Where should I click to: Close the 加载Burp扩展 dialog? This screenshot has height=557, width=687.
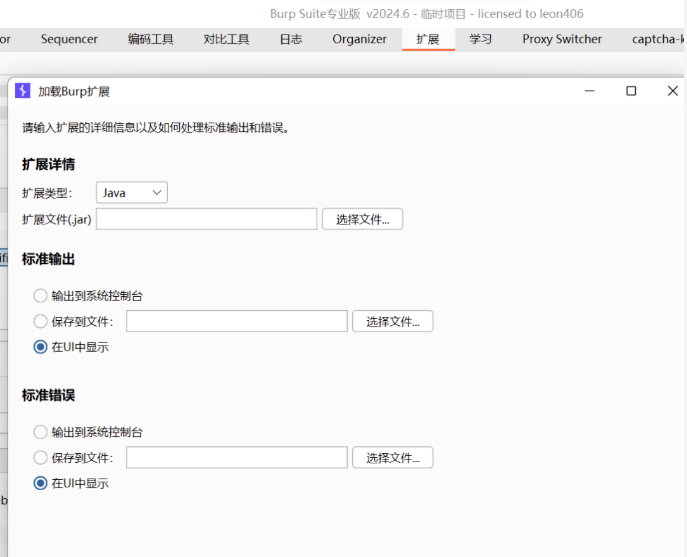click(x=673, y=91)
